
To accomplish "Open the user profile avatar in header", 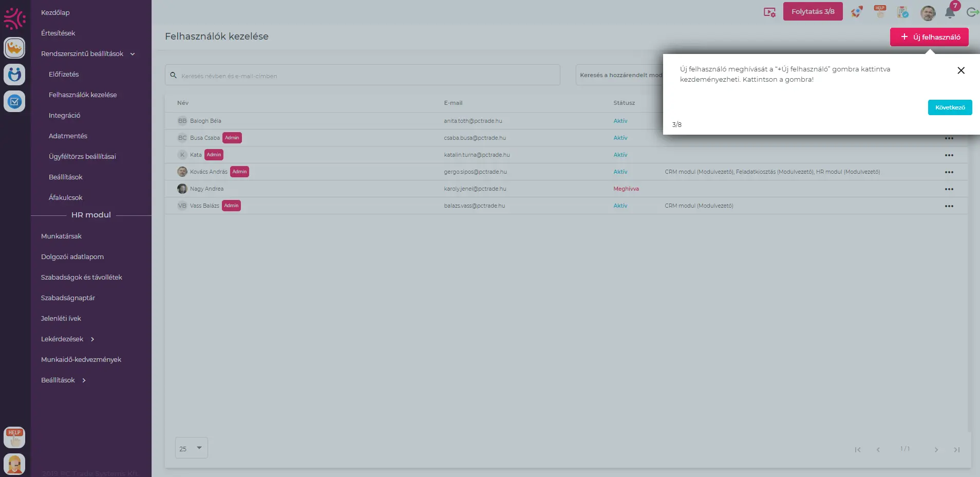I will (x=928, y=13).
